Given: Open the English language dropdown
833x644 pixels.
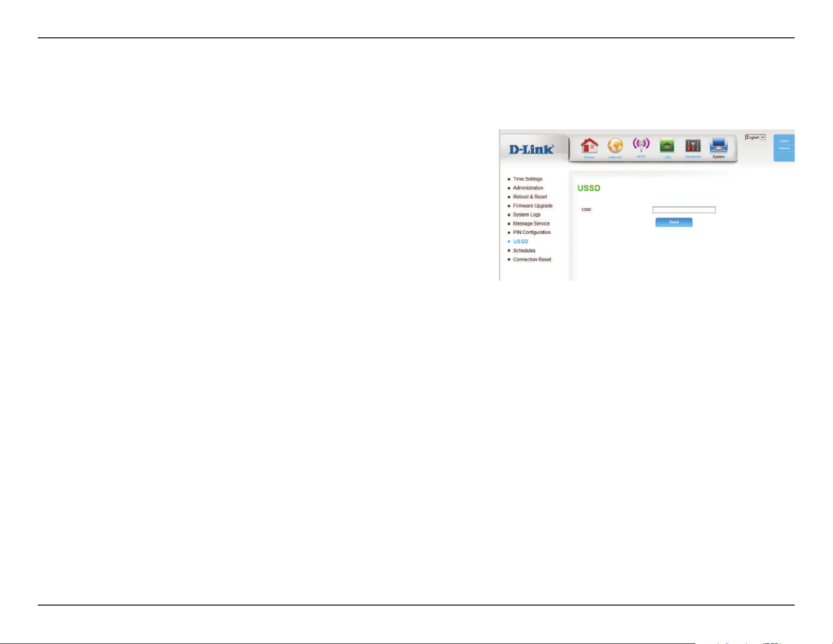Looking at the screenshot, I should pos(755,137).
